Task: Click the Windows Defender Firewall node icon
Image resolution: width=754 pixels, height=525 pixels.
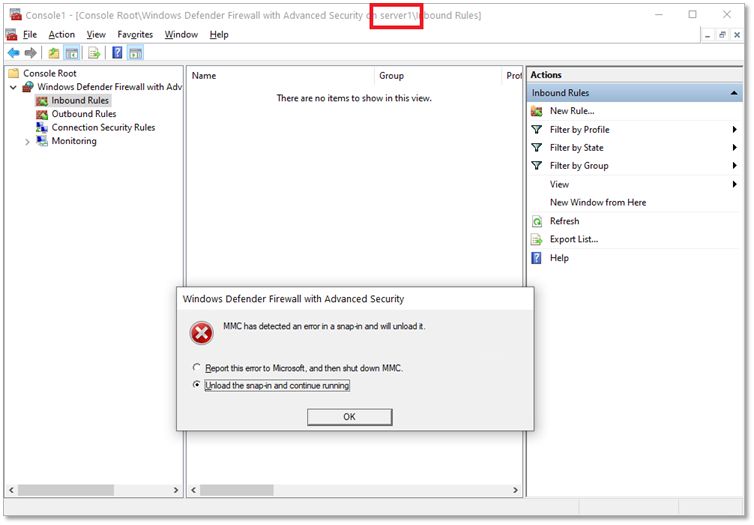Action: coord(28,87)
